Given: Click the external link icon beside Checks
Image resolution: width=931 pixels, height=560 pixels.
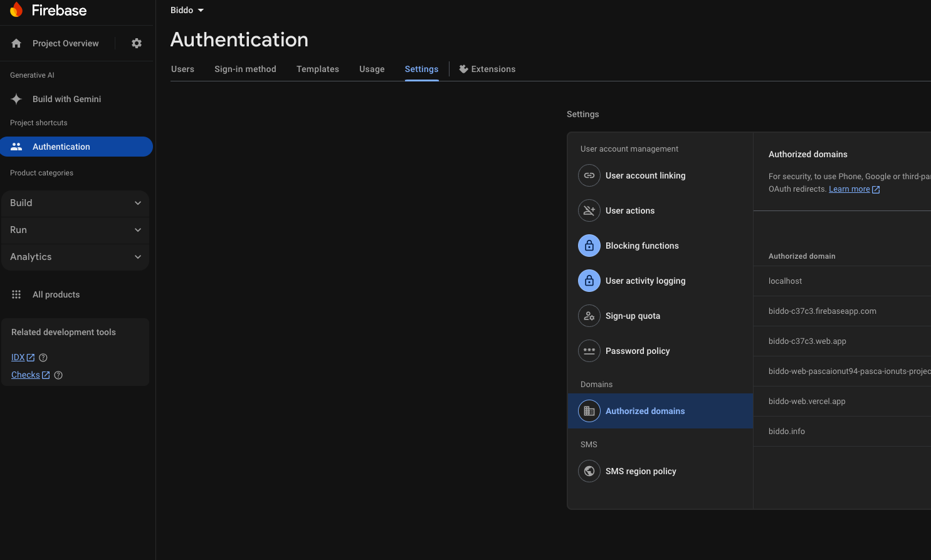Looking at the screenshot, I should [46, 375].
